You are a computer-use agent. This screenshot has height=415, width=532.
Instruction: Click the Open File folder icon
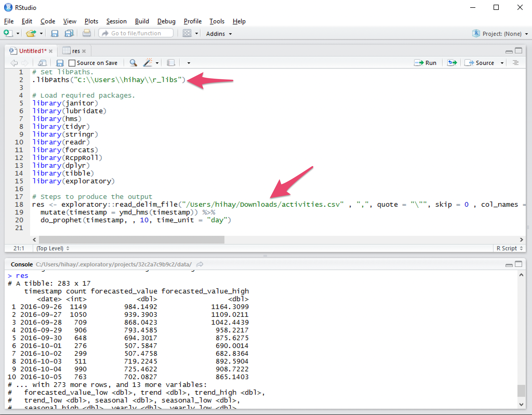[31, 33]
